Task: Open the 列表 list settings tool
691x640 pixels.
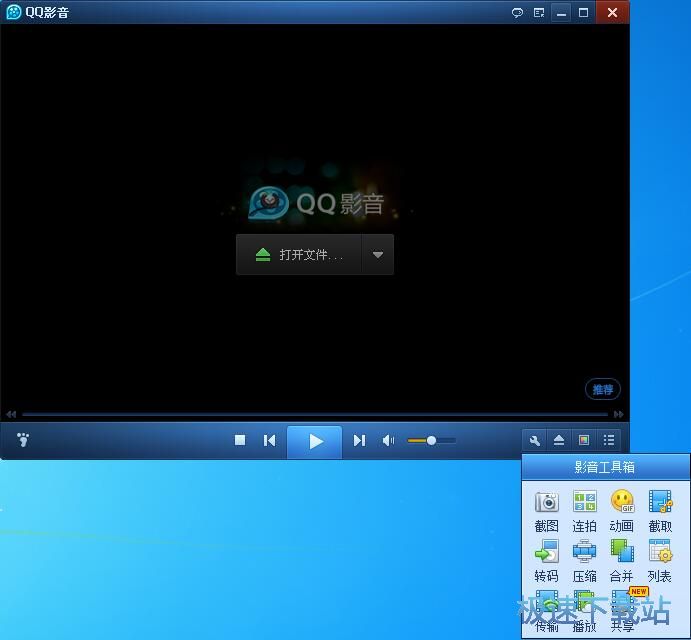Action: [660, 561]
